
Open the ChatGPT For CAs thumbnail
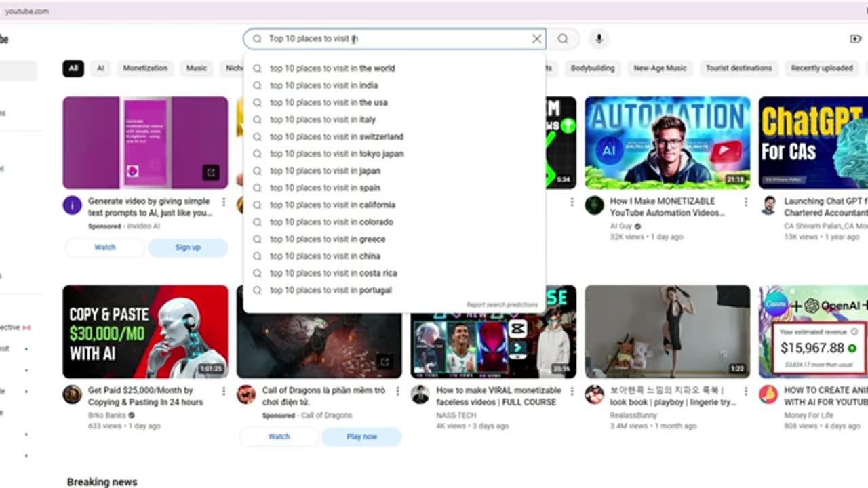(x=813, y=142)
